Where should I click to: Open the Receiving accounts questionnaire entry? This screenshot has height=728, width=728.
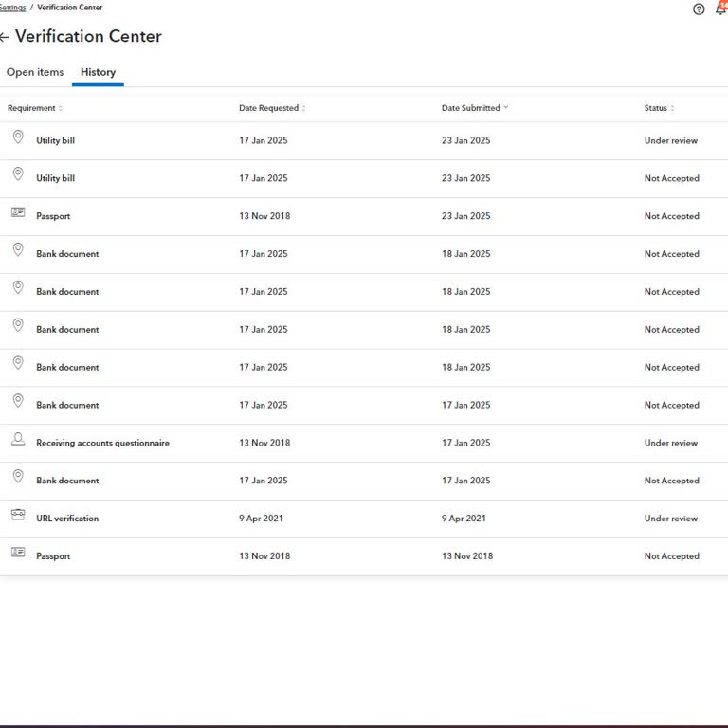tap(102, 443)
